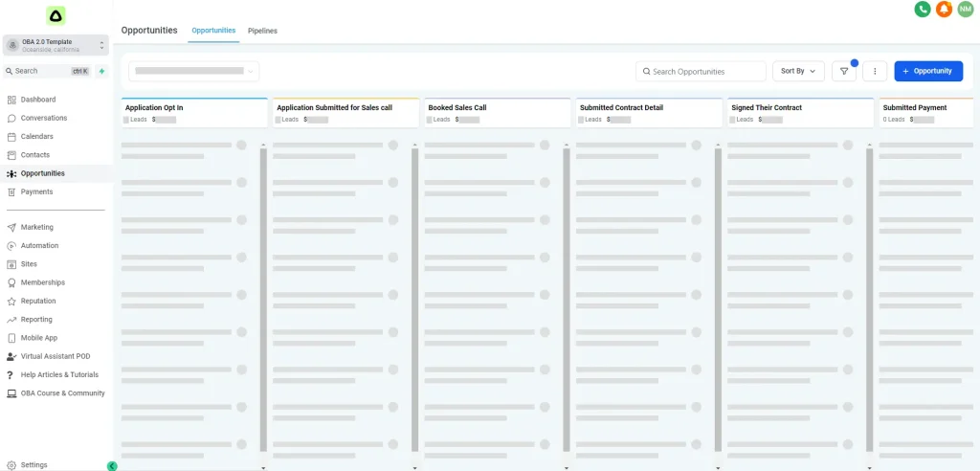This screenshot has height=471, width=980.
Task: Open the filter funnel button
Action: [844, 71]
